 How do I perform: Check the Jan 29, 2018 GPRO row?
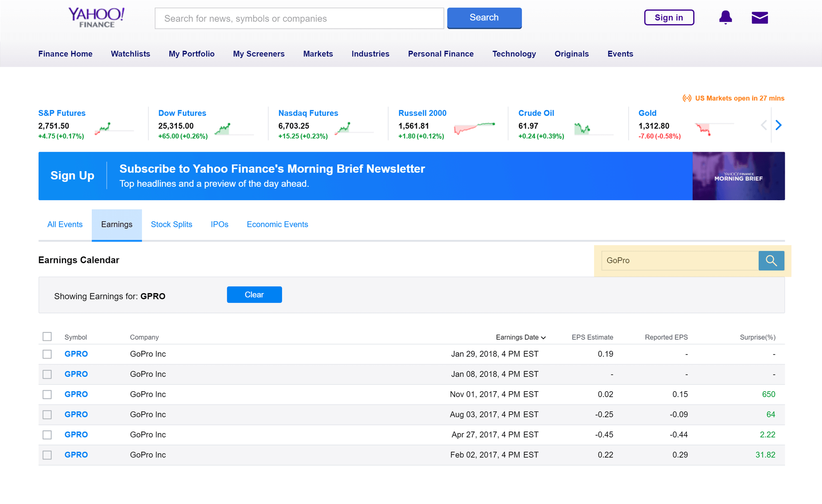(47, 354)
